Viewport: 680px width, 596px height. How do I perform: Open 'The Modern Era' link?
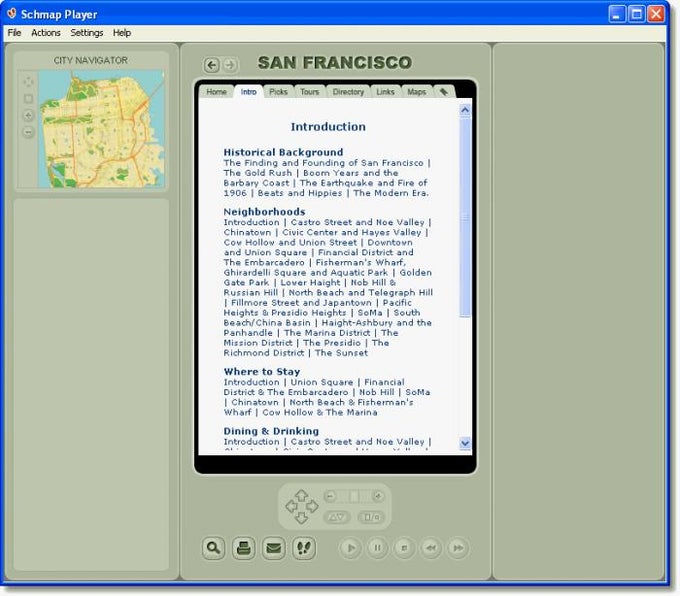(x=391, y=193)
